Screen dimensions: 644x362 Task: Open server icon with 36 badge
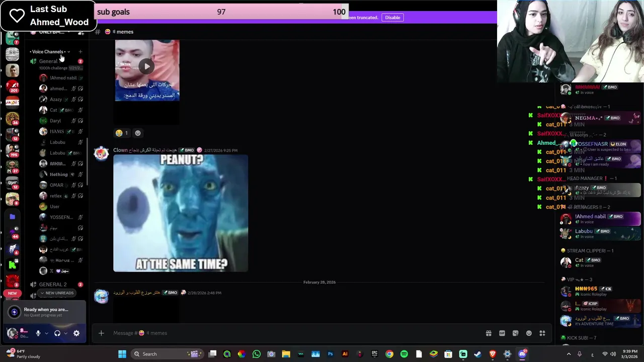12,119
